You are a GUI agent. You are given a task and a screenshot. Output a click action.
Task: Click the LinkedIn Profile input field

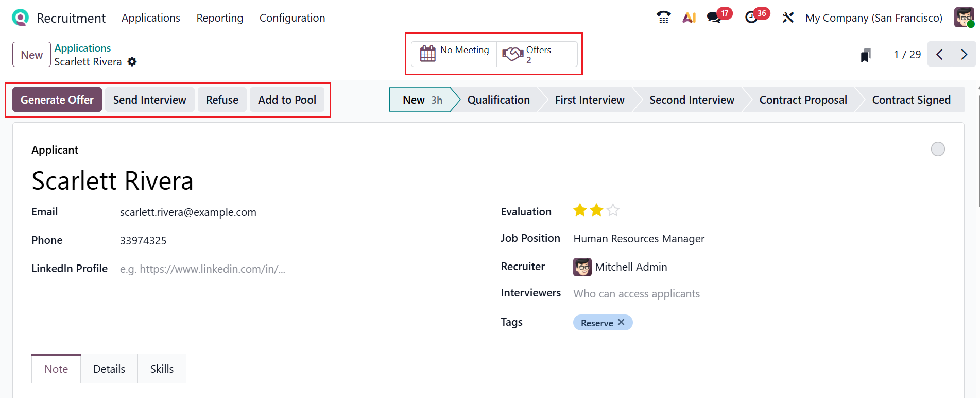[257, 269]
